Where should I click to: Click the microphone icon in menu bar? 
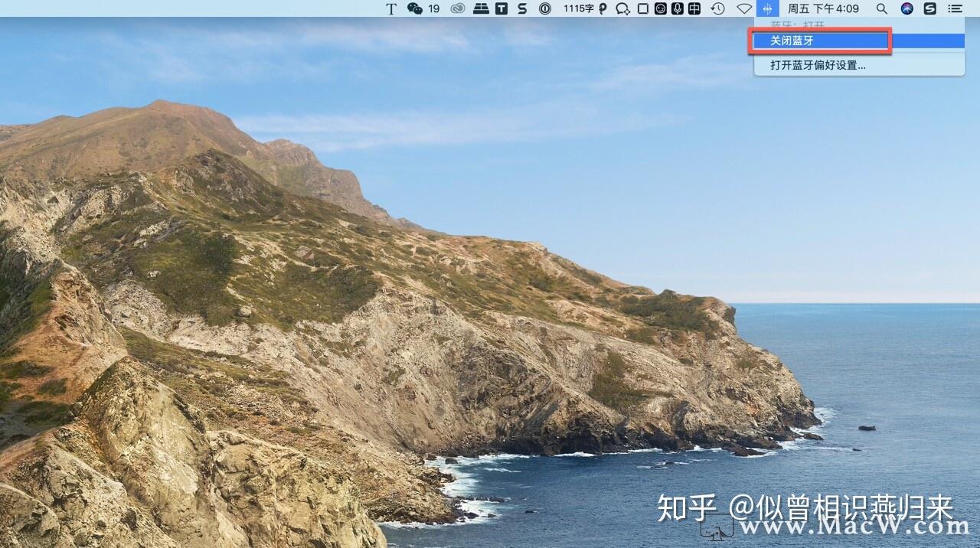[x=678, y=8]
